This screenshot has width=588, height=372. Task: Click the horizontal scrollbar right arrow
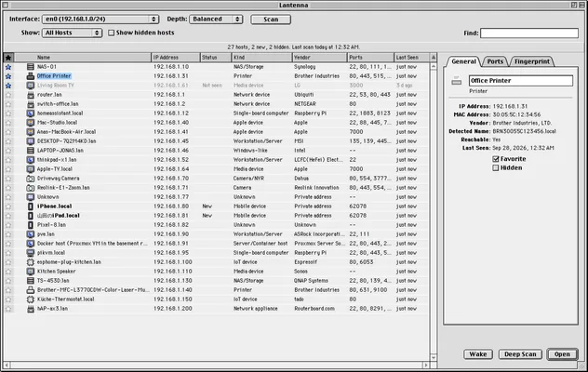[x=425, y=365]
